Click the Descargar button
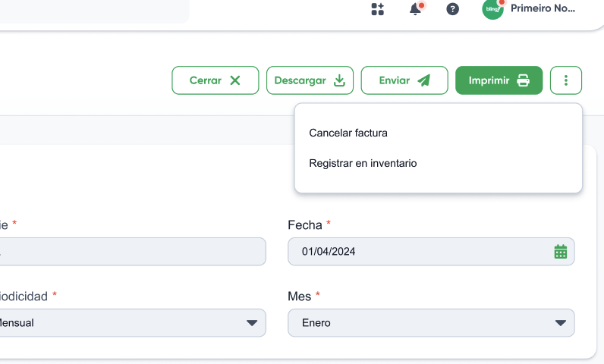 [310, 80]
